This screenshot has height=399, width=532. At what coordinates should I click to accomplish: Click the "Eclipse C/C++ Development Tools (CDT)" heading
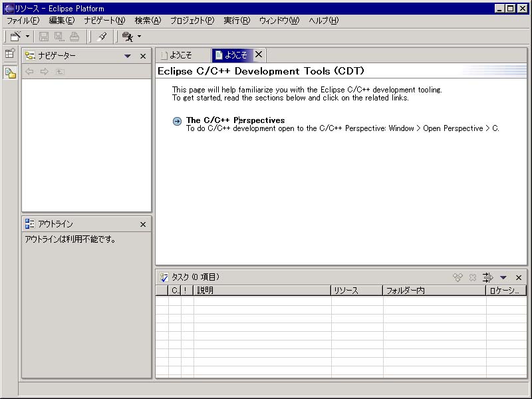[x=261, y=71]
